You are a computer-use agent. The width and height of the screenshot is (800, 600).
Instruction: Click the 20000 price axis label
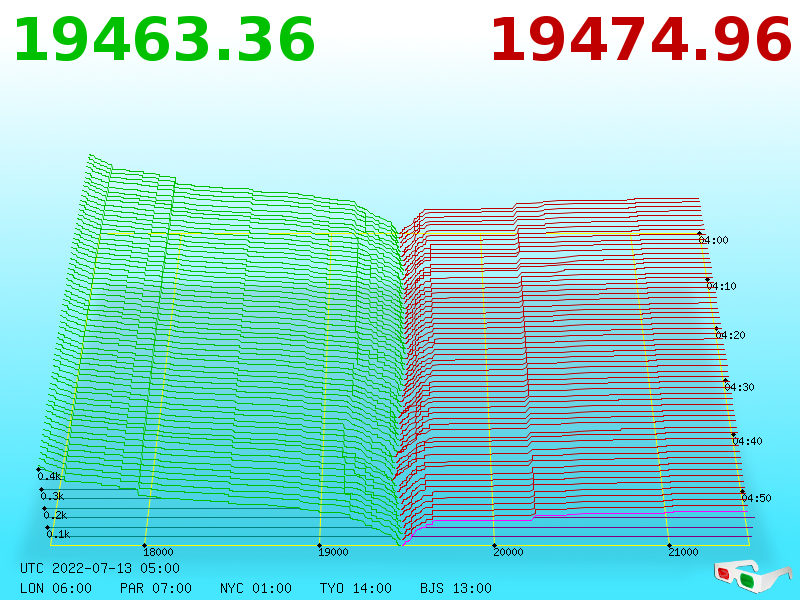coord(508,552)
